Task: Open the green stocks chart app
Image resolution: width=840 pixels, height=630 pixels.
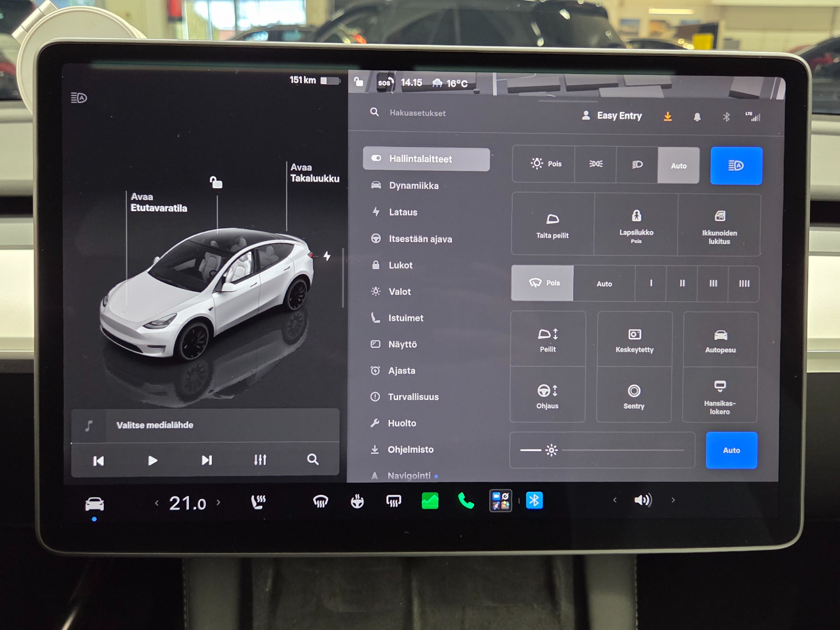Action: click(430, 501)
